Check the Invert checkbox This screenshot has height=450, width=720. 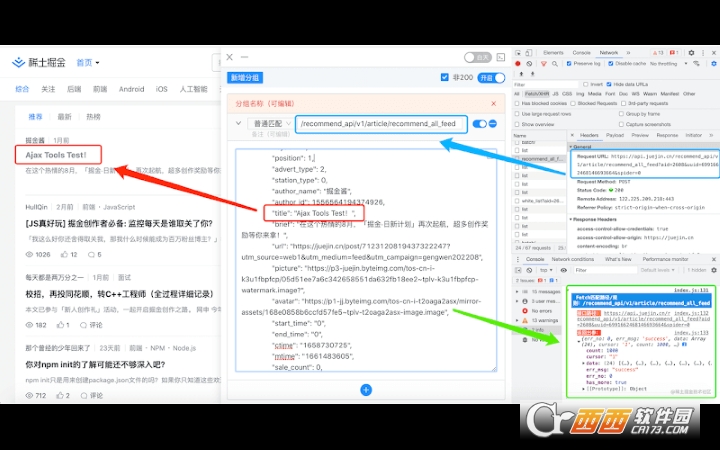[x=585, y=84]
